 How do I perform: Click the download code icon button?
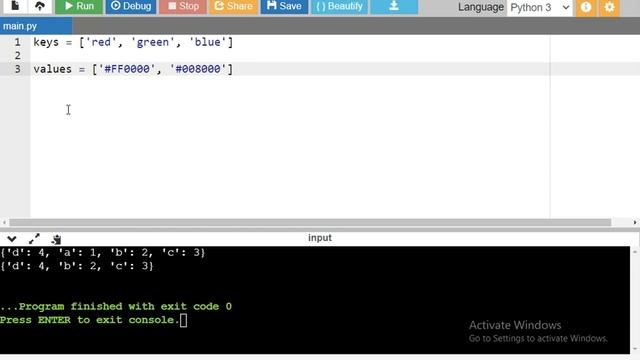394,6
